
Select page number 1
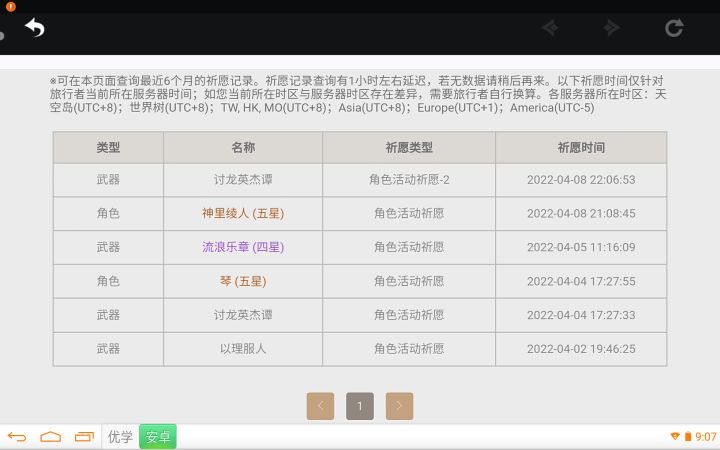360,406
